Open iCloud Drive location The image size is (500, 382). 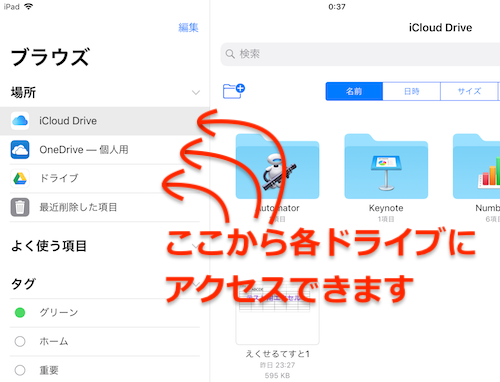105,121
